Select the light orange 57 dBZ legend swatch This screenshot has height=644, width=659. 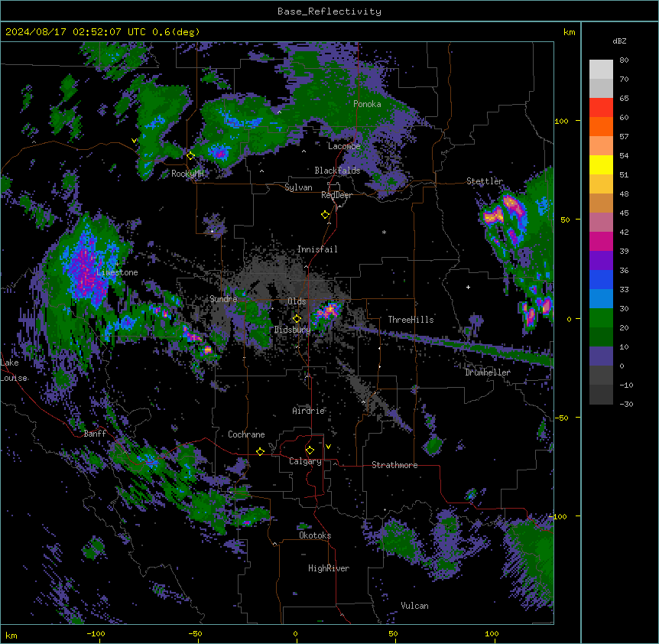coord(601,145)
